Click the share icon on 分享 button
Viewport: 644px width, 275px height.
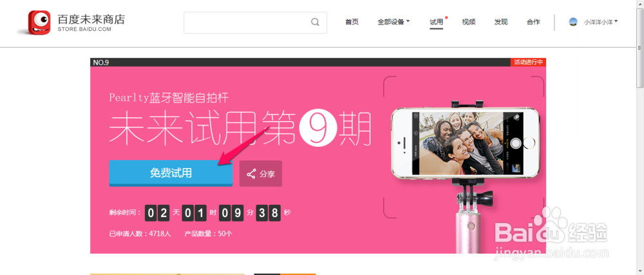click(x=251, y=174)
